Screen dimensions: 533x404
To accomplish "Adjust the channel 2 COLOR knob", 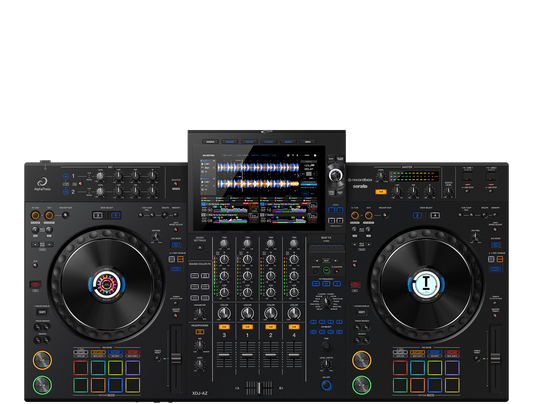I will (x=271, y=313).
